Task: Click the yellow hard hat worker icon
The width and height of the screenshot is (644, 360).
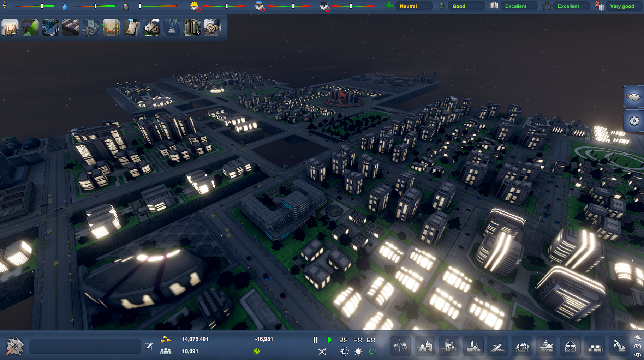Action: 195,6
